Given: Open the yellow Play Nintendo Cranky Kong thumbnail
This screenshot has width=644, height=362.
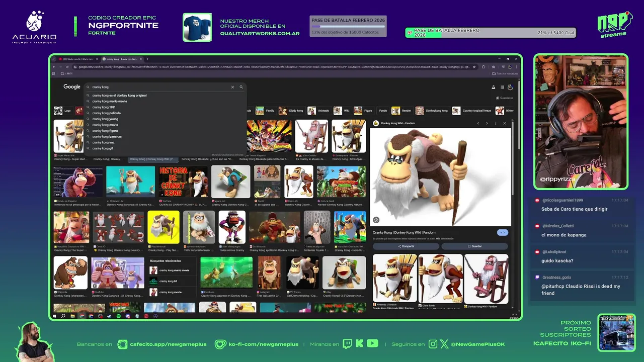Looking at the screenshot, I should click(x=164, y=227).
